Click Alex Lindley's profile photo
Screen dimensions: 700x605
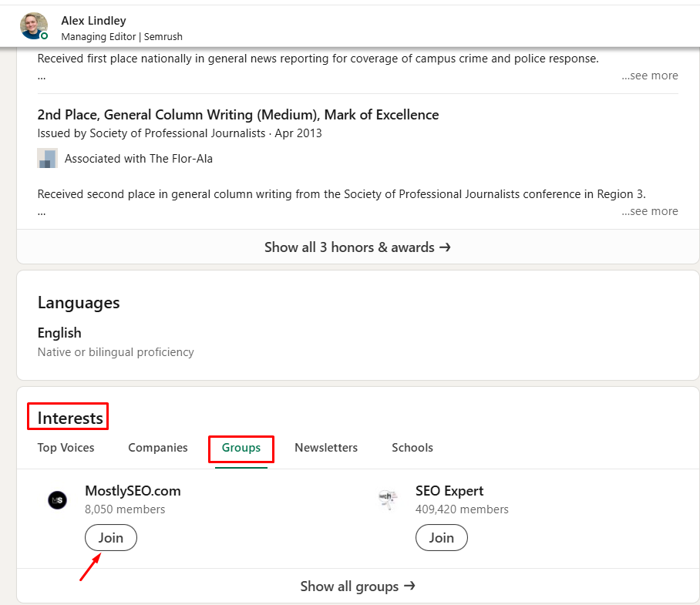coord(34,26)
